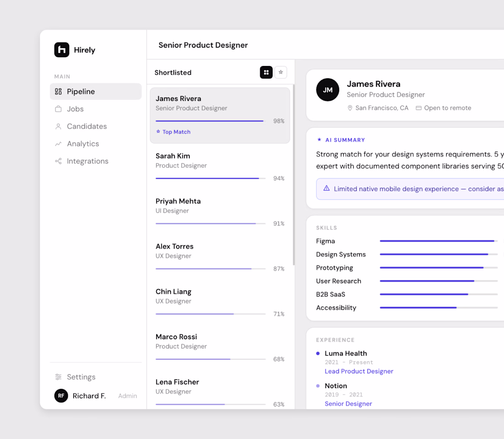Image resolution: width=504 pixels, height=439 pixels.
Task: Toggle the star favorites filter button
Action: [x=280, y=72]
